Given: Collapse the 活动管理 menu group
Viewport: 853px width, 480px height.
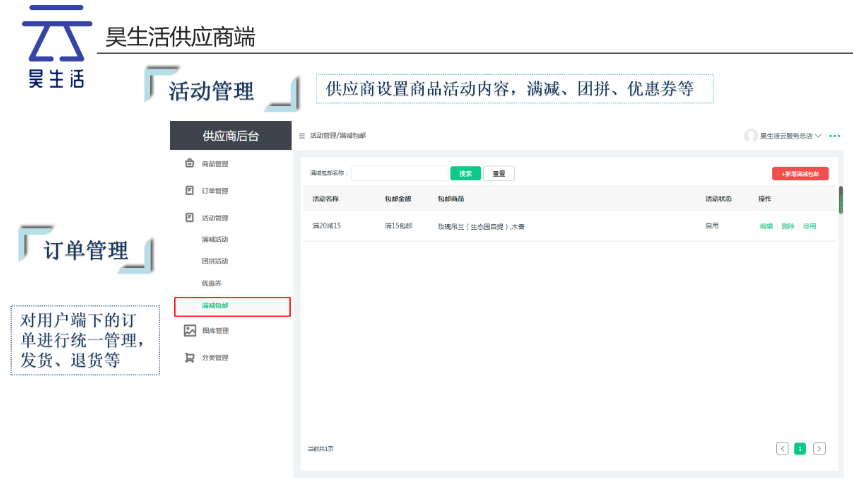Looking at the screenshot, I should pos(215,217).
